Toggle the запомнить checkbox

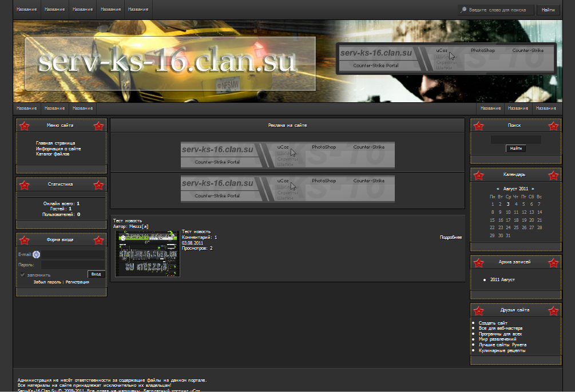point(22,274)
